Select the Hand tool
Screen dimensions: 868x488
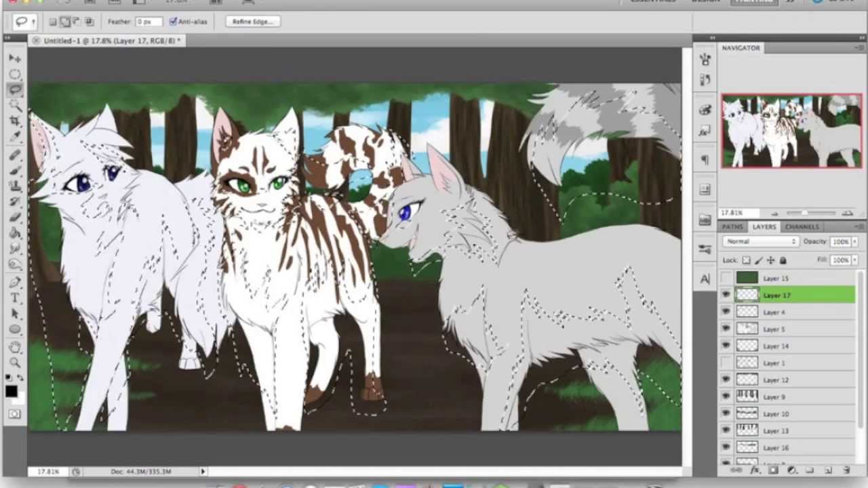pos(15,348)
